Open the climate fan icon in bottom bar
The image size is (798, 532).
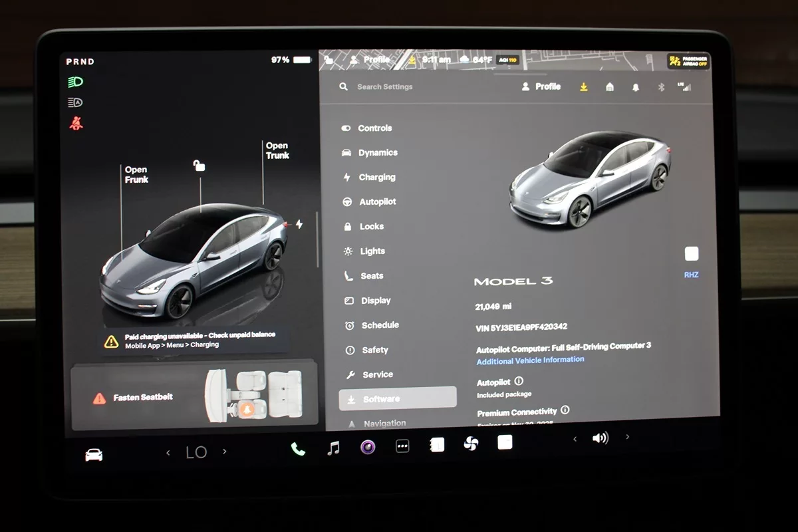point(471,444)
